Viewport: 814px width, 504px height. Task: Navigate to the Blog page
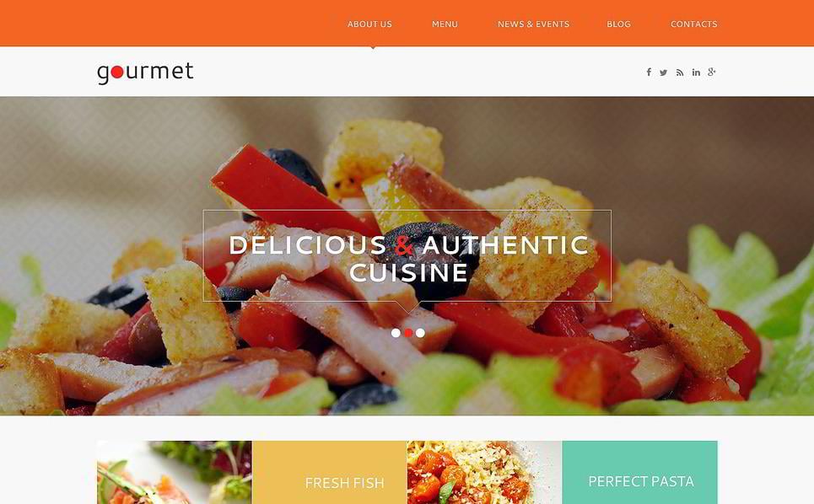pyautogui.click(x=619, y=24)
